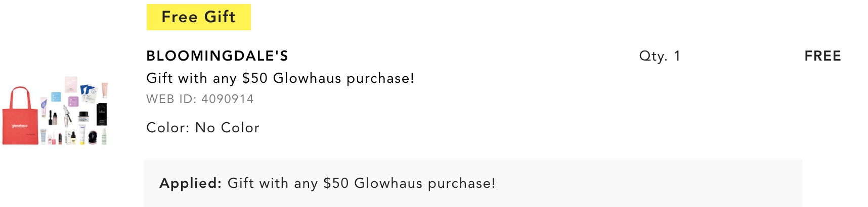Select the No Color value
This screenshot has width=868, height=207.
[x=227, y=128]
